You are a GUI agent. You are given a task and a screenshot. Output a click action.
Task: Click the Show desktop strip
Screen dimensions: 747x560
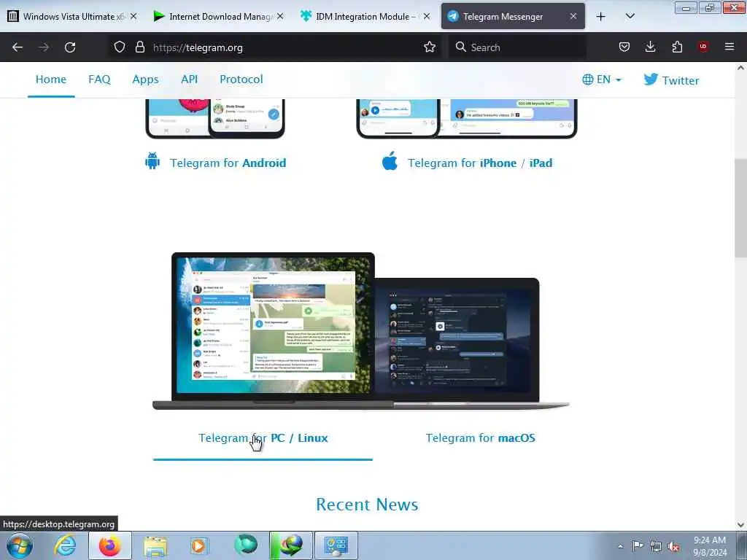point(741,545)
